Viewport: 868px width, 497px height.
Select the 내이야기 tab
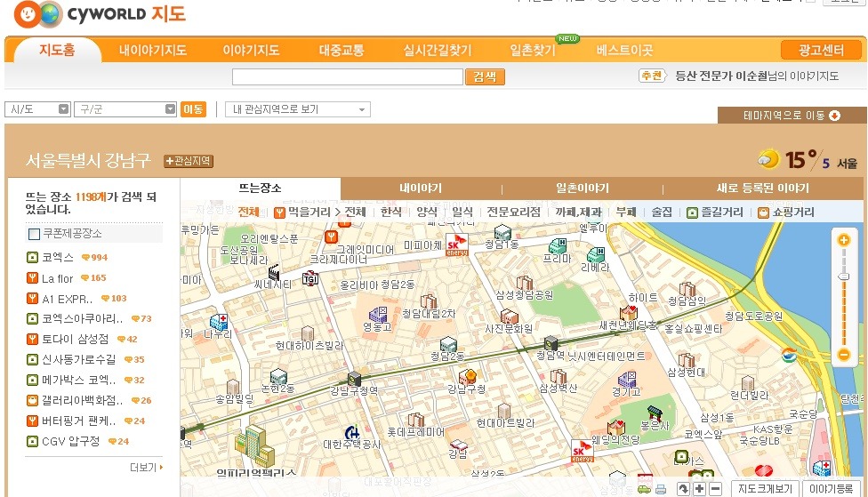(421, 188)
